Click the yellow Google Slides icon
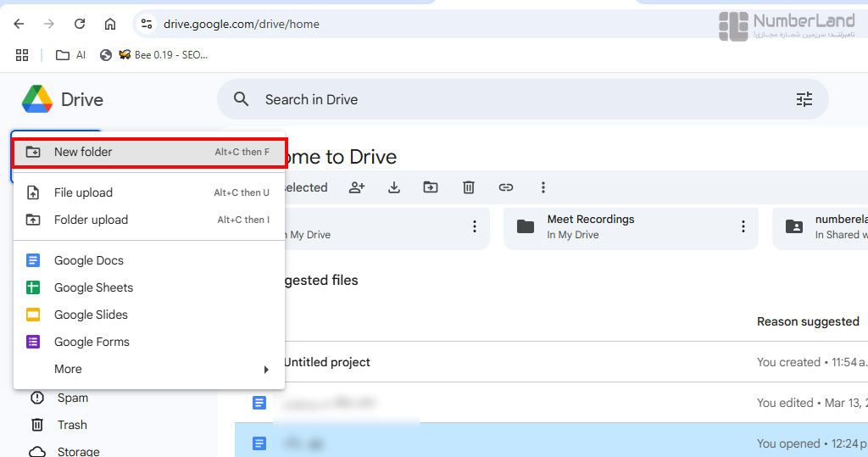 point(33,315)
